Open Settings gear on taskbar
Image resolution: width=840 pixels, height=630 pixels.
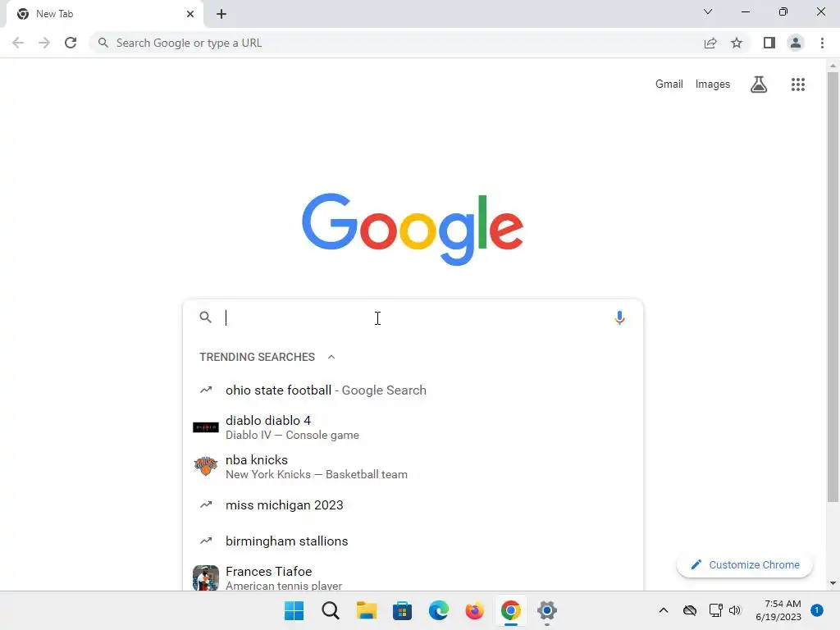547,610
